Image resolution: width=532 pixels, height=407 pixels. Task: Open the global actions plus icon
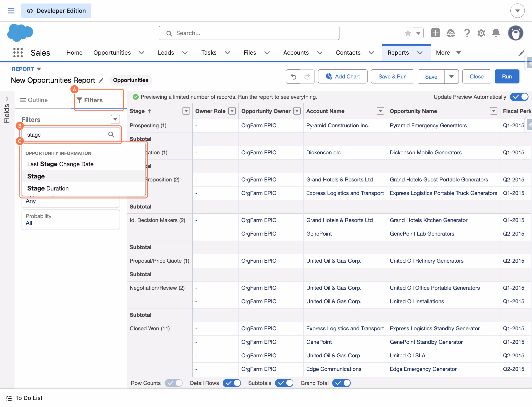(x=435, y=33)
